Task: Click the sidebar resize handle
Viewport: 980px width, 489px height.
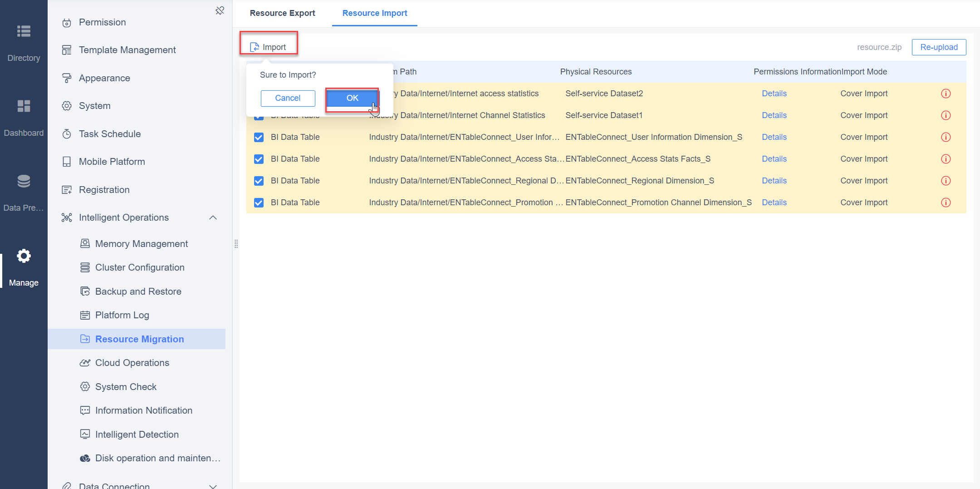Action: [236, 244]
